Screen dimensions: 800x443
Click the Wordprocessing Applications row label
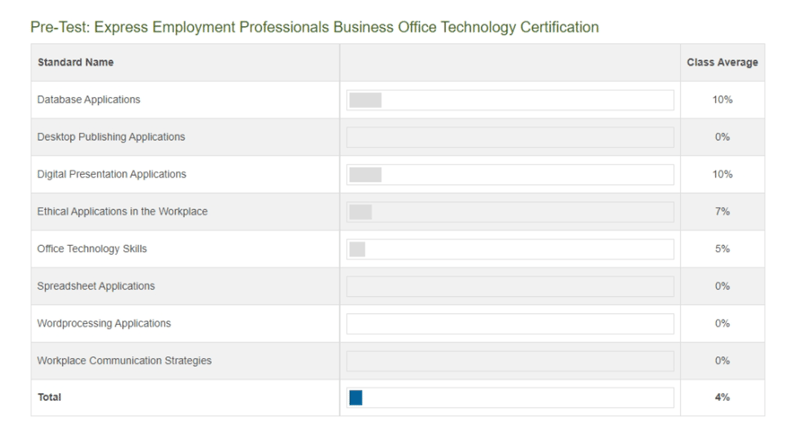[104, 323]
